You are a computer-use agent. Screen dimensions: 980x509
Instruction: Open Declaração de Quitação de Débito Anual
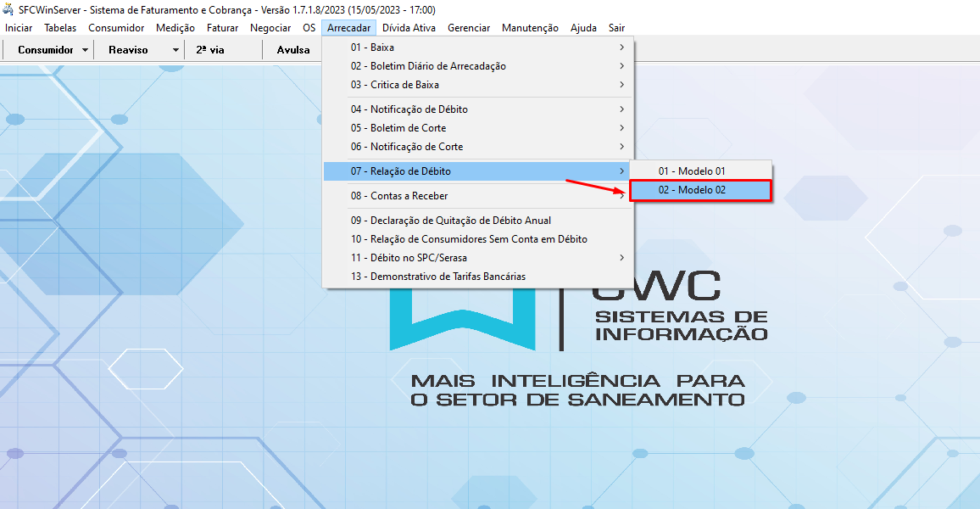pos(450,221)
